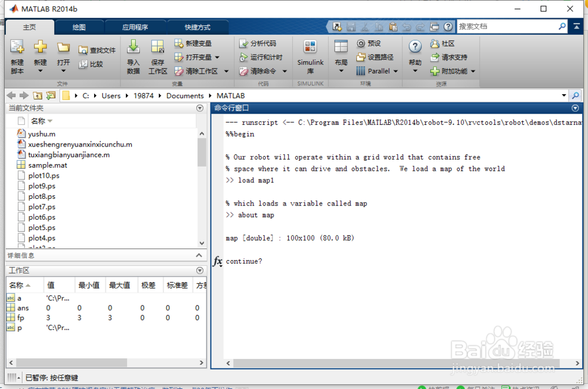Click Save Workspace (保存工作区) icon
588x389 pixels.
tap(158, 47)
